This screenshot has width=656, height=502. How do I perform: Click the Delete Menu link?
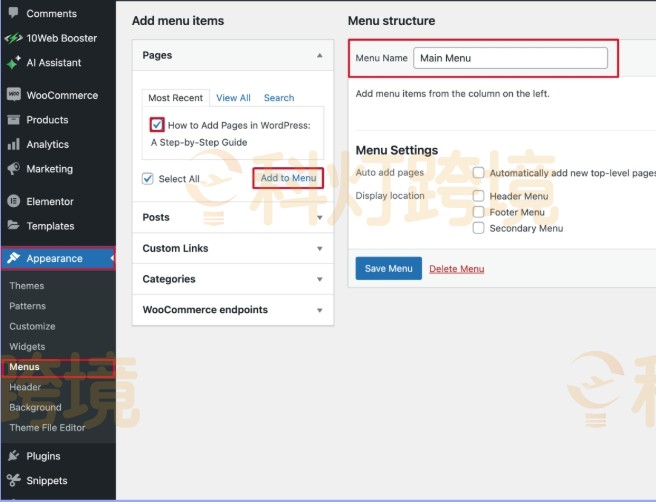(456, 269)
